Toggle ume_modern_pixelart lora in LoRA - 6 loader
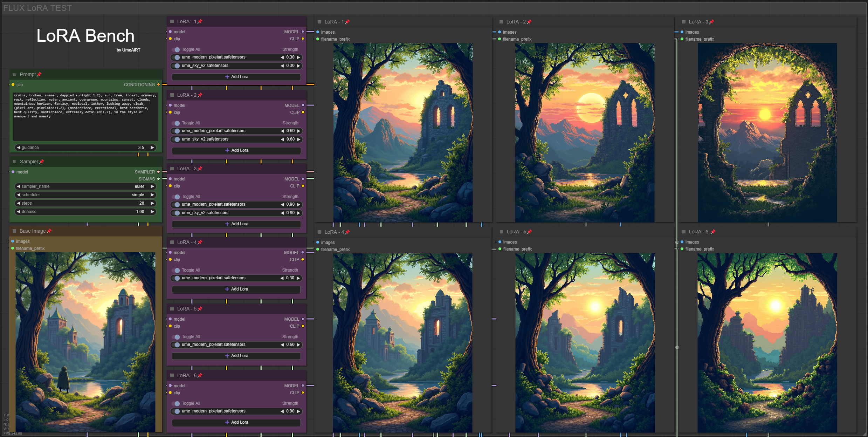This screenshot has height=437, width=868. (176, 411)
